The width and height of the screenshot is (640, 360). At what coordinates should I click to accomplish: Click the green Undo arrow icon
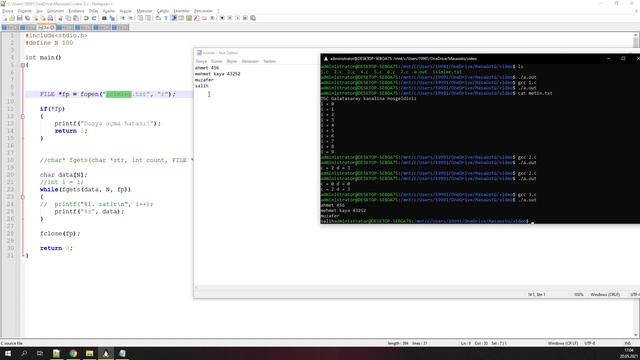(86, 18)
